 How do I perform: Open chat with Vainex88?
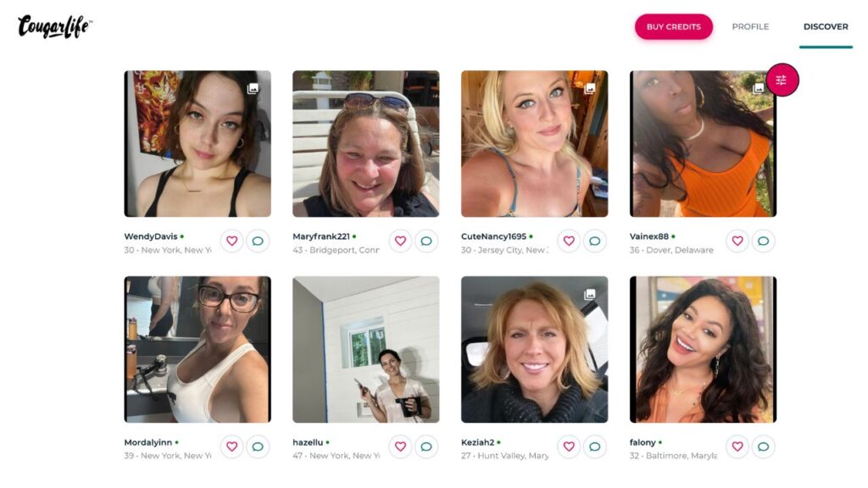[763, 241]
